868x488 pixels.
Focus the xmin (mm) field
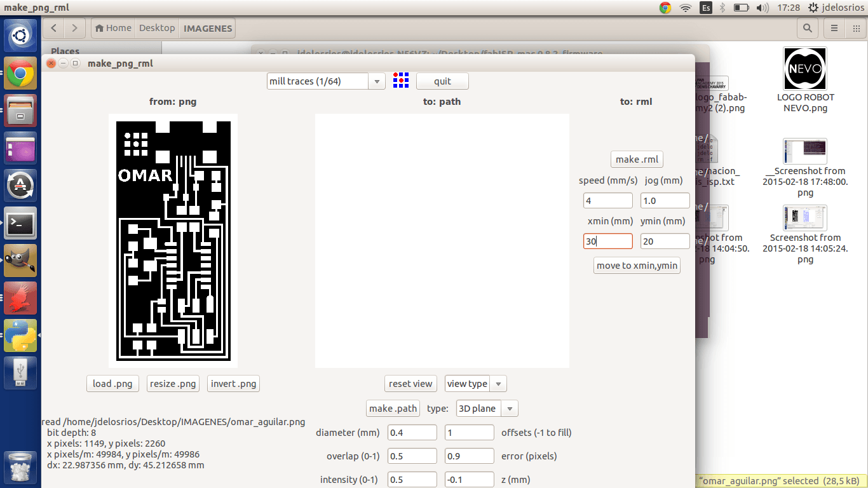coord(608,241)
